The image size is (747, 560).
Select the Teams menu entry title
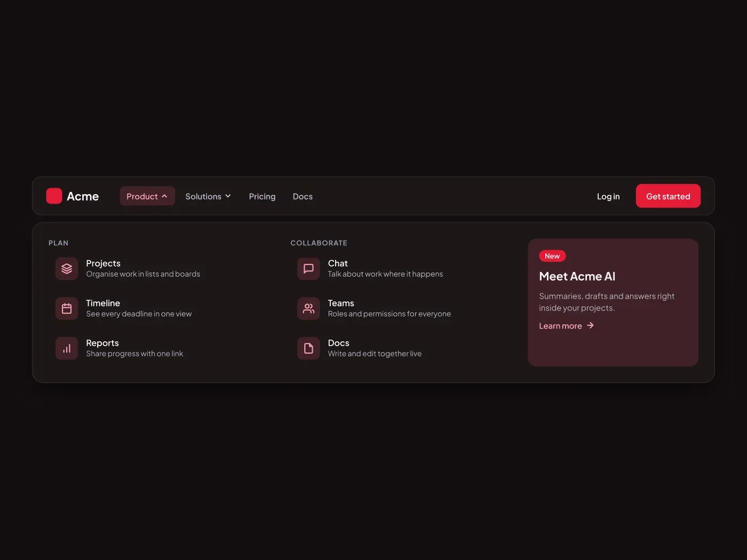pyautogui.click(x=341, y=303)
